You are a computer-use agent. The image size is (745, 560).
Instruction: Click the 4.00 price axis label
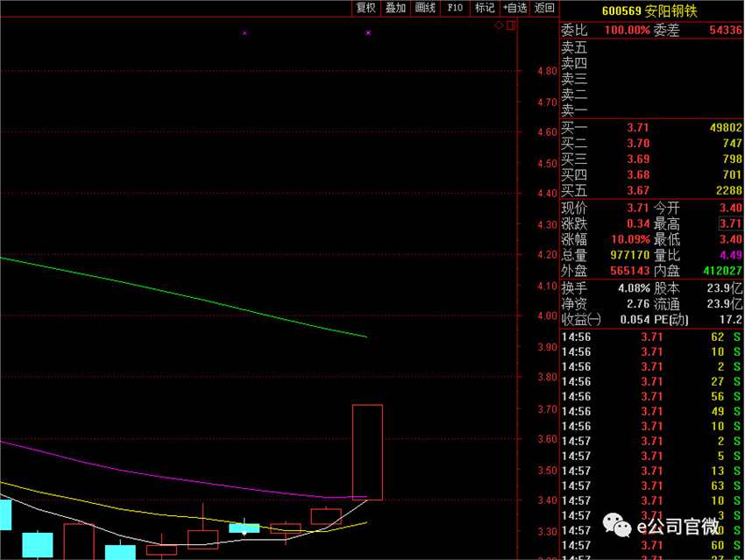point(547,315)
